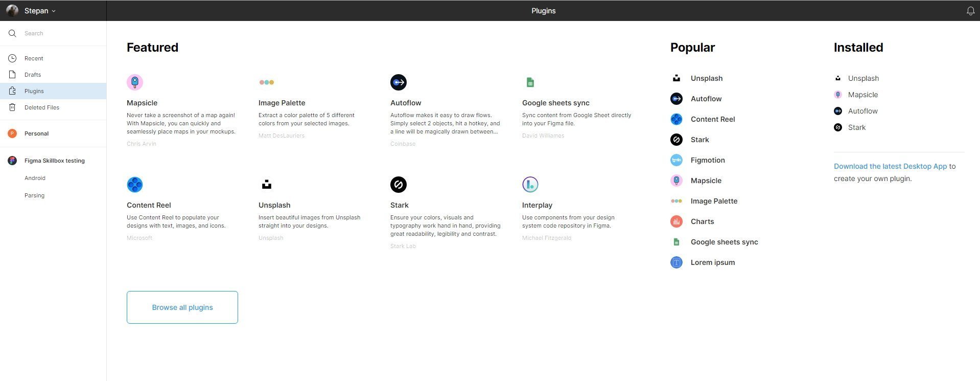The width and height of the screenshot is (980, 381).
Task: Click the search magnifier icon in sidebar
Action: tap(12, 33)
